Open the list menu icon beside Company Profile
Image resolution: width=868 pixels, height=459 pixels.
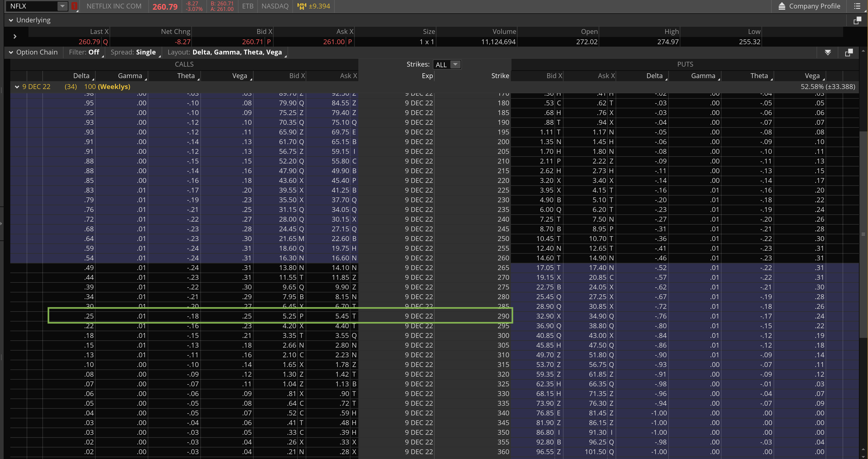point(857,6)
